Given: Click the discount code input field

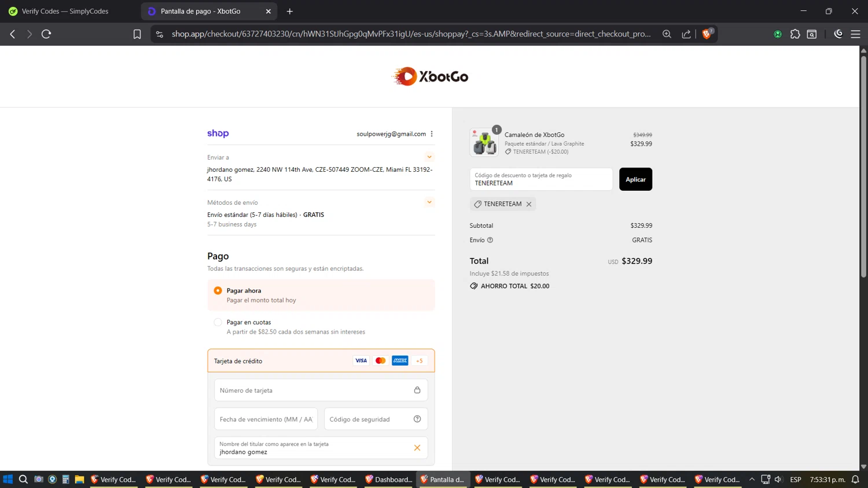Looking at the screenshot, I should pos(541,179).
